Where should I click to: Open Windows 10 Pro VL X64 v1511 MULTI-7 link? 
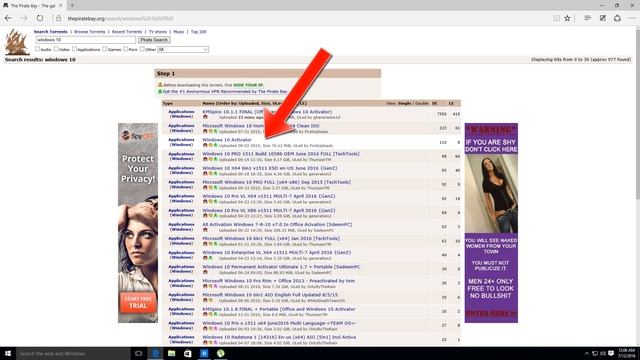(269, 196)
